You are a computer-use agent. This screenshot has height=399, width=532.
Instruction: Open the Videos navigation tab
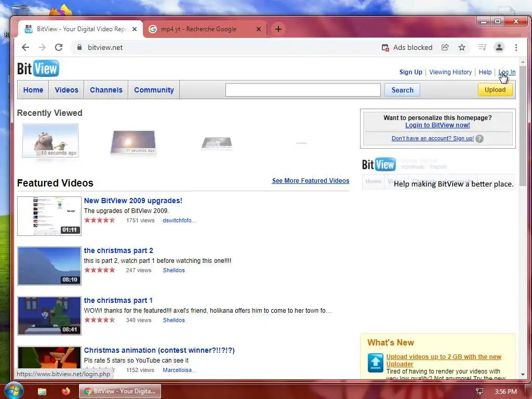(66, 90)
